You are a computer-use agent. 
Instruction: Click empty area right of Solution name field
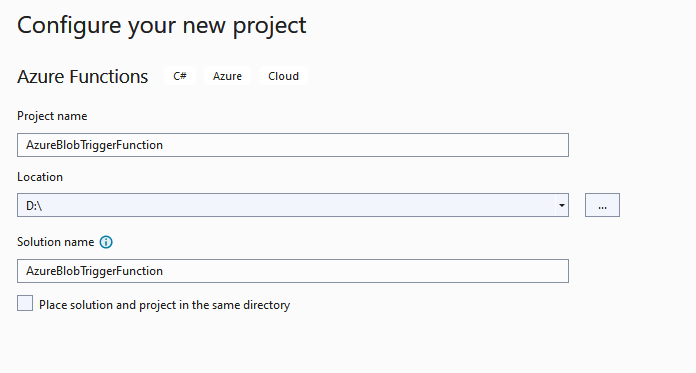tap(630, 271)
